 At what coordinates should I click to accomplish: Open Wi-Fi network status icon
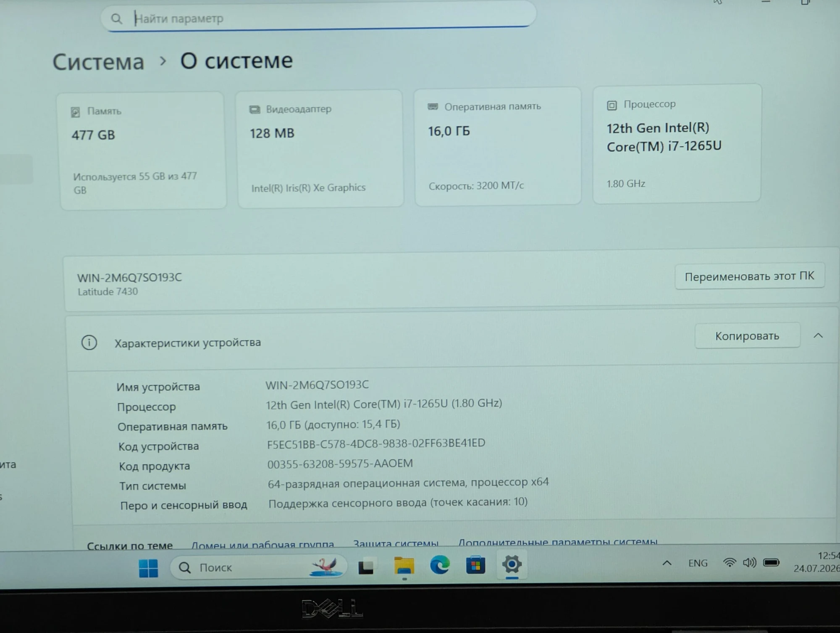pos(730,563)
